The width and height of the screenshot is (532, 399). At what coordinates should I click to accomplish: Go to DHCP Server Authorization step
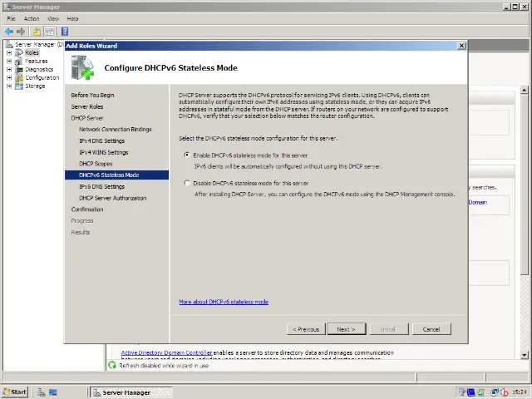(113, 198)
